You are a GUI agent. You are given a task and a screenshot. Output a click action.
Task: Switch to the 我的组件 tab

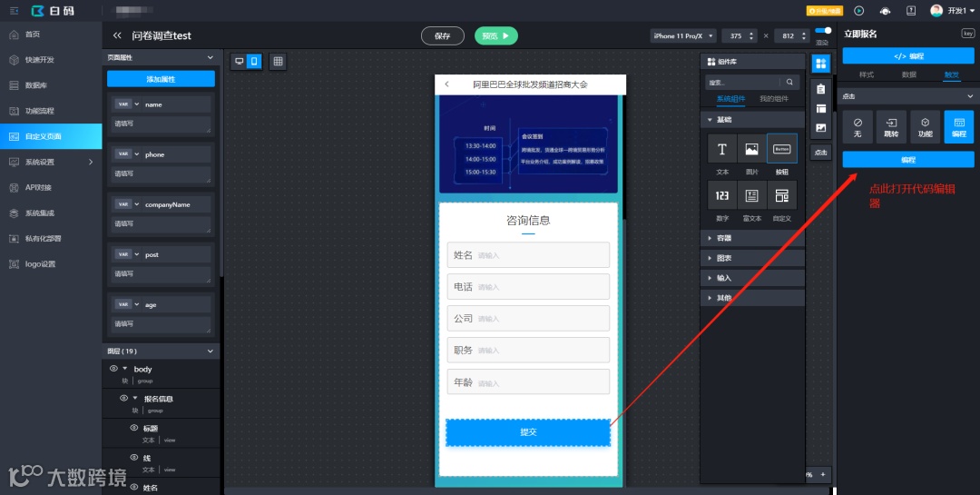(774, 99)
